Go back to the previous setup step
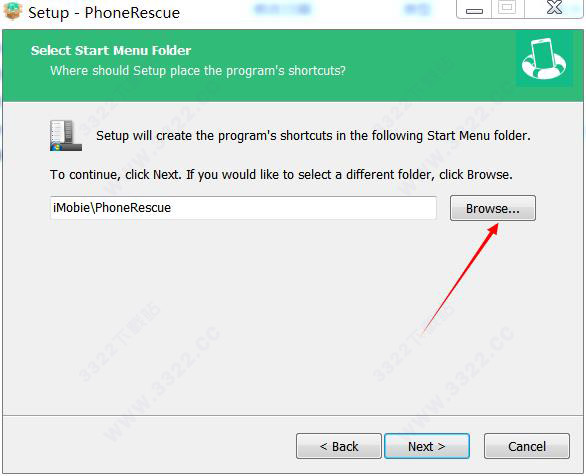The image size is (586, 476). tap(339, 446)
